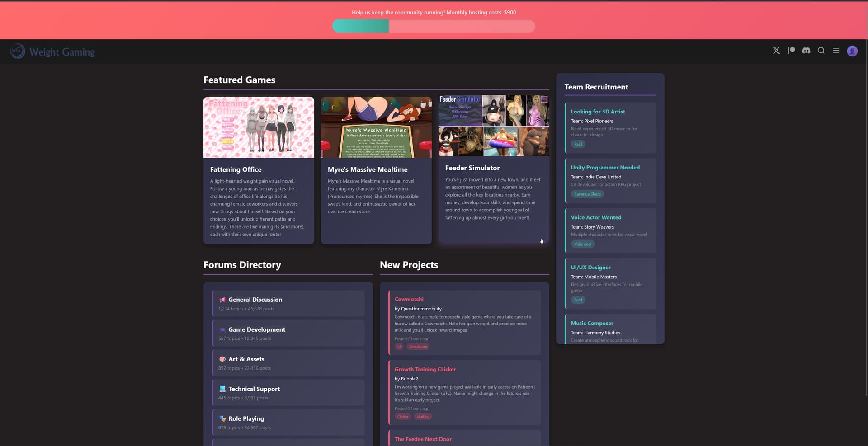Click the hosting costs progress bar

coord(434,26)
